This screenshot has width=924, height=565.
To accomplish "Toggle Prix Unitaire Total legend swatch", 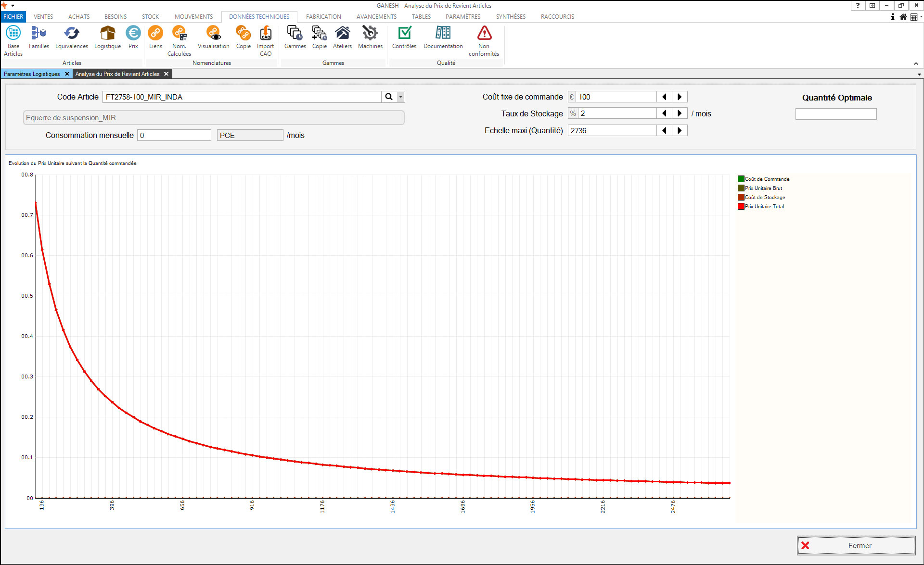I will (x=741, y=206).
